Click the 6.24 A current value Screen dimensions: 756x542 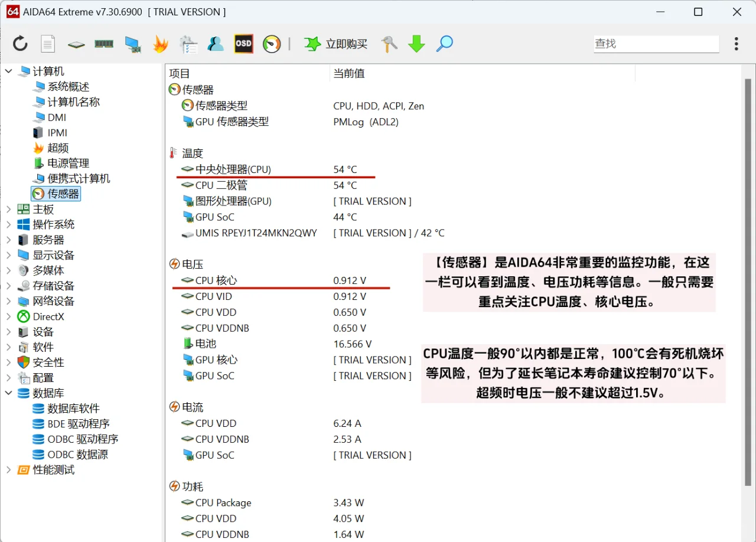[347, 423]
